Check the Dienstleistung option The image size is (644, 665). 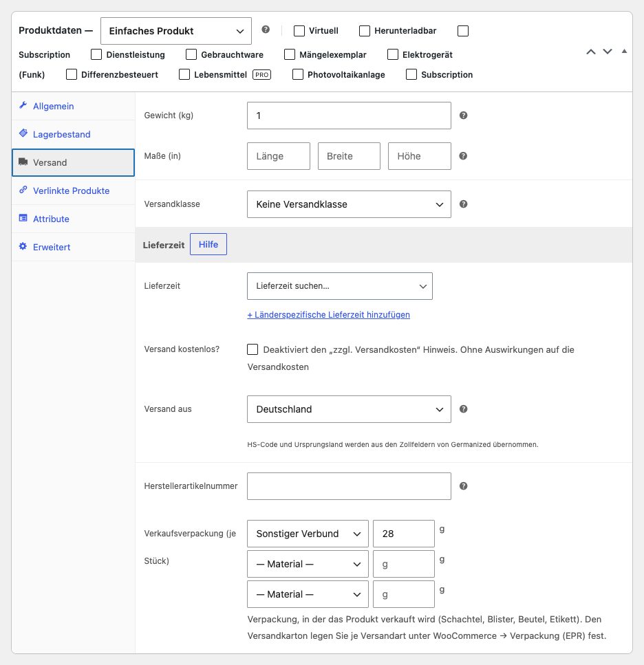[x=96, y=54]
